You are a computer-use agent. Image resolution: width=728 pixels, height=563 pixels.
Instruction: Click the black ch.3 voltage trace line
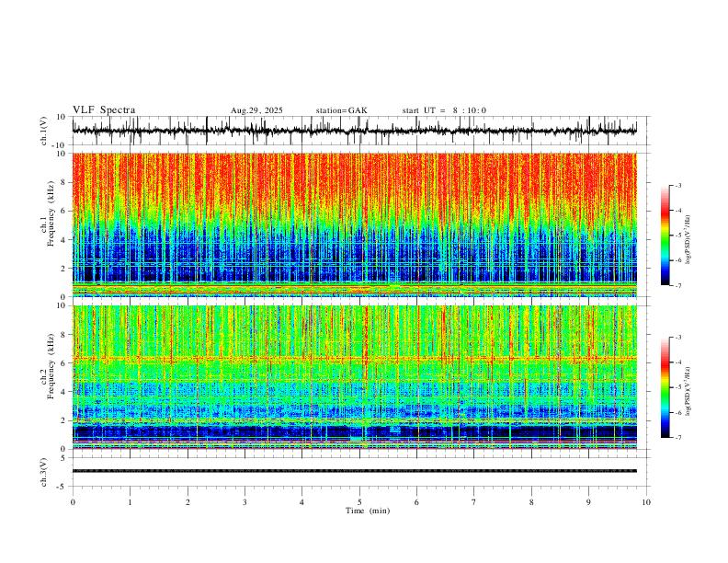[x=354, y=471]
